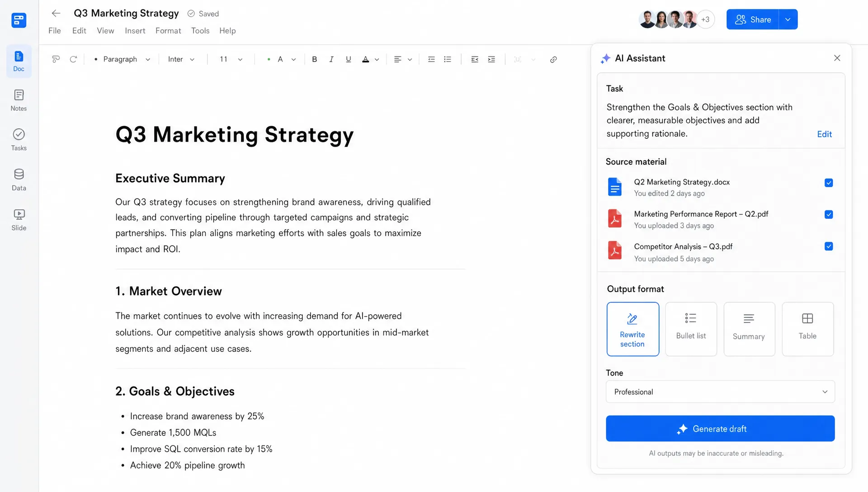This screenshot has height=492, width=868.
Task: Open the font size 11 dropdown
Action: [231, 59]
